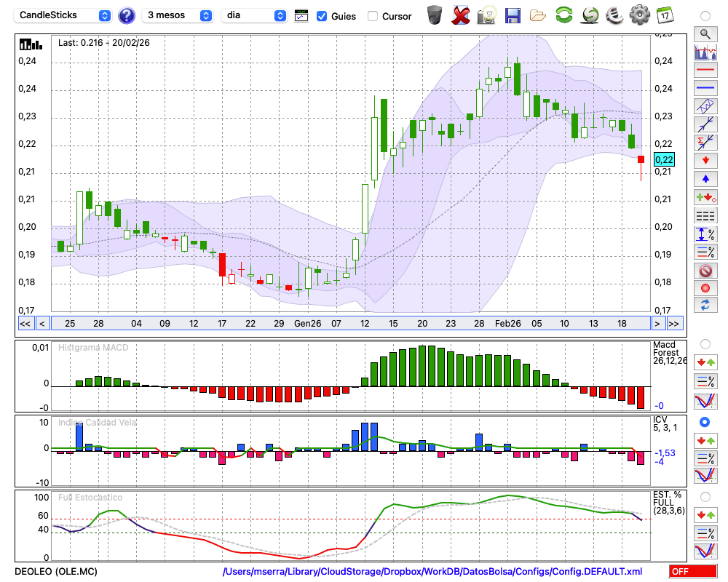
Task: Click the calendar icon showing 17
Action: pos(665,15)
